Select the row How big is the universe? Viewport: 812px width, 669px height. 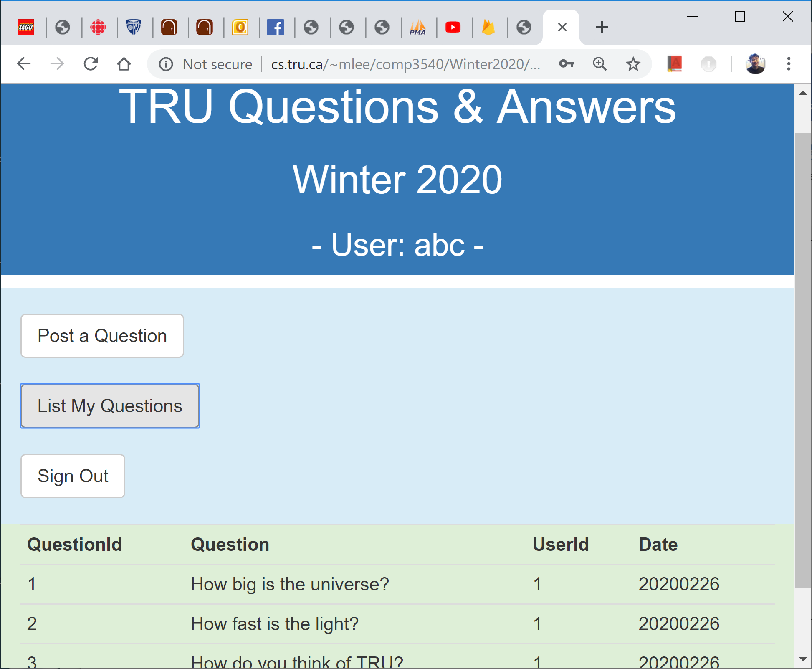click(x=290, y=584)
